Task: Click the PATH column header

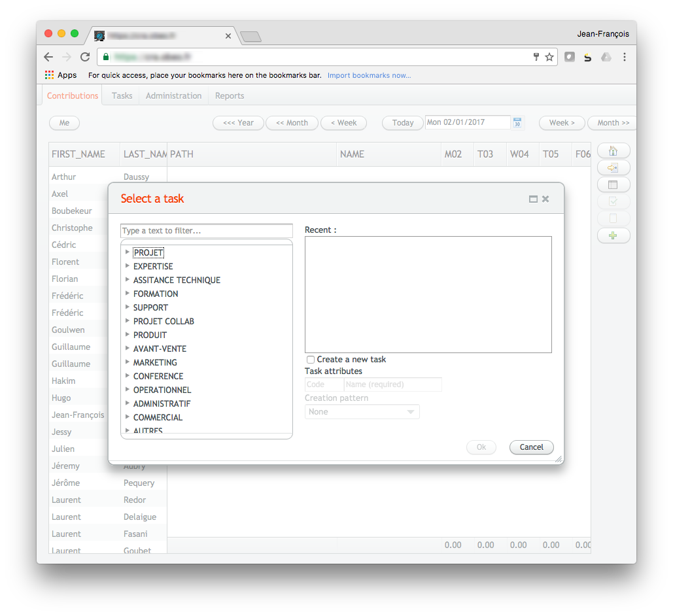Action: tap(252, 154)
